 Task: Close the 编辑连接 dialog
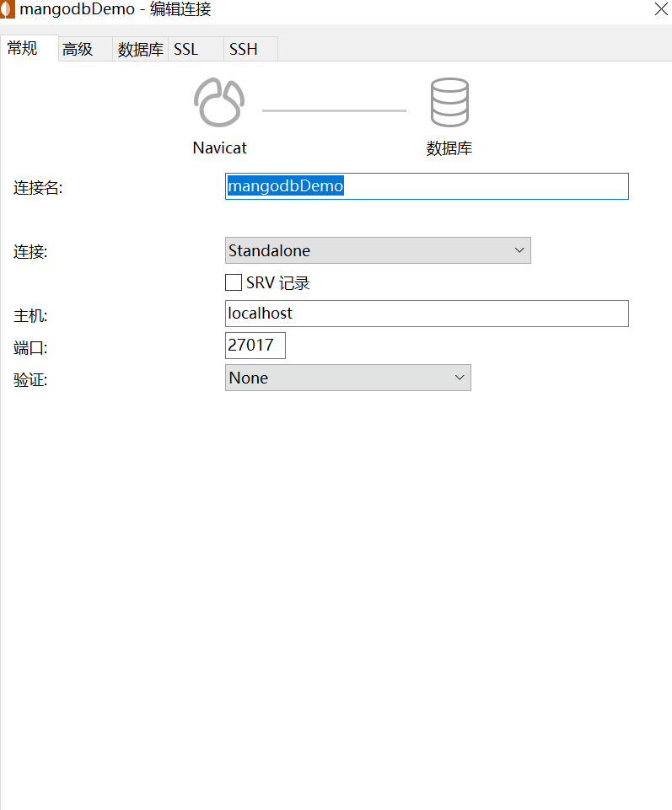click(661, 9)
